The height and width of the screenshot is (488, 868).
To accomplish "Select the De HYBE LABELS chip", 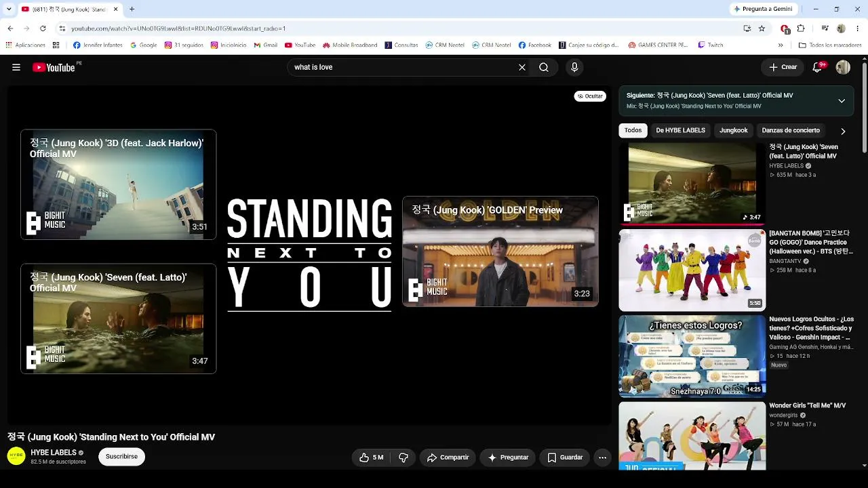I will [680, 130].
